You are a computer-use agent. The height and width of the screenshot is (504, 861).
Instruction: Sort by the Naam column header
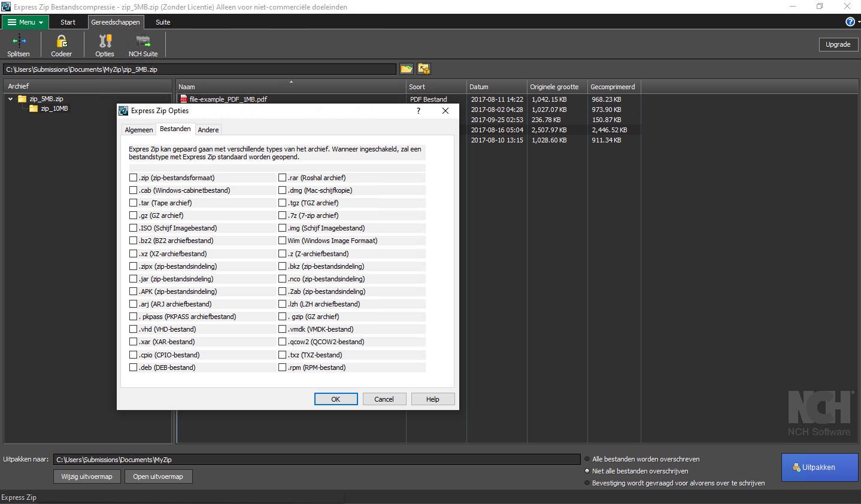291,87
